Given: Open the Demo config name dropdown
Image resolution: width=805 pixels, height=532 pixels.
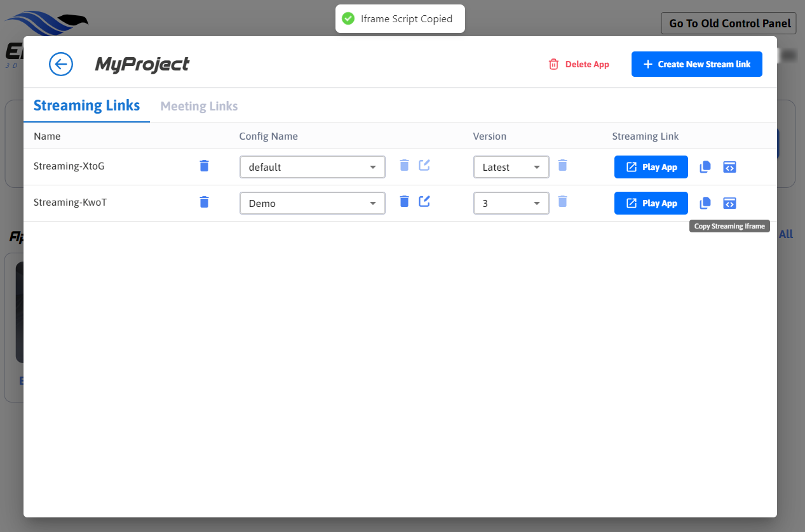Looking at the screenshot, I should 312,204.
